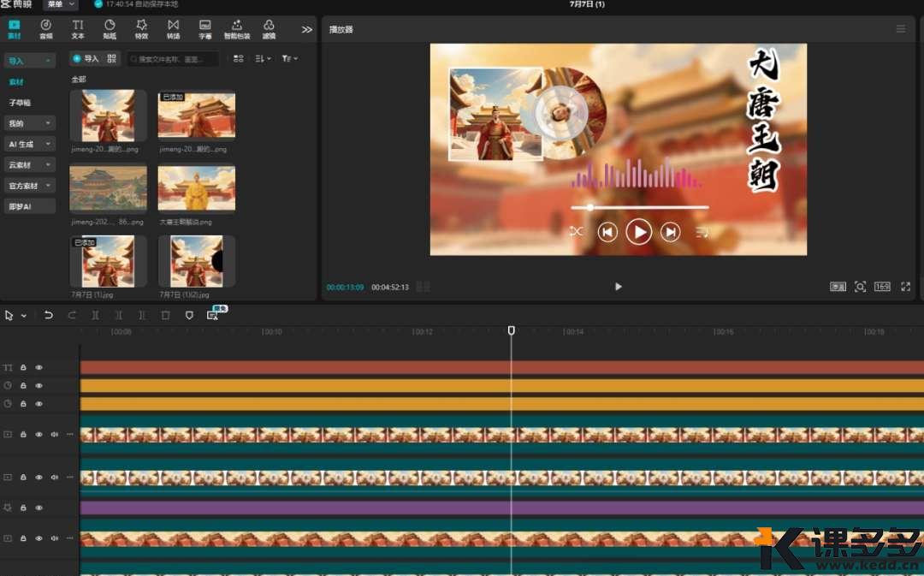Select the 大唐王朝解说.png thumbnail
924x576 pixels.
tap(197, 189)
